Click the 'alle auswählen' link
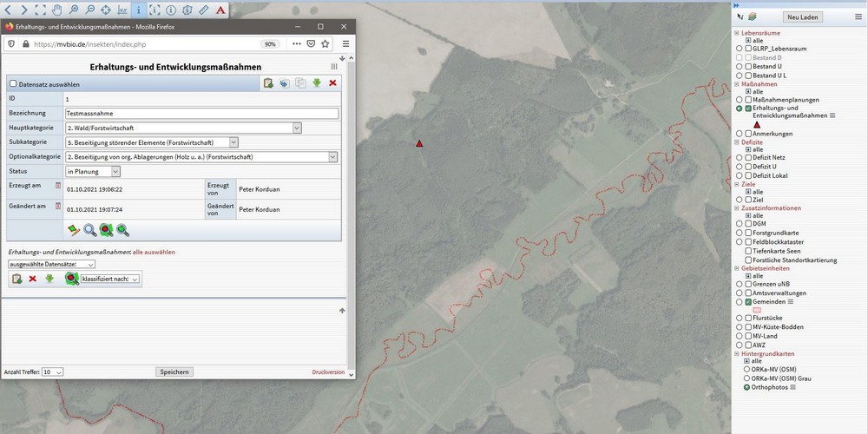The width and height of the screenshot is (868, 434). pyautogui.click(x=156, y=252)
